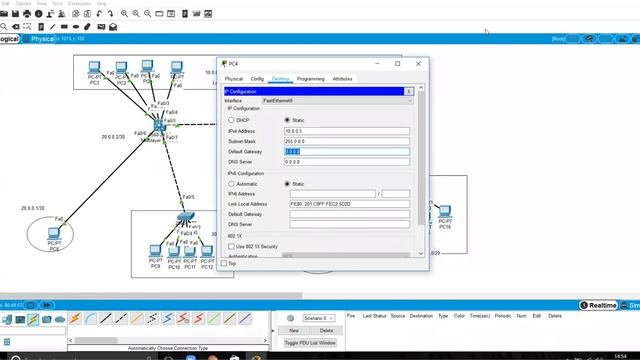Open the Scenario 0 dropdown
640x360 pixels.
[318, 318]
